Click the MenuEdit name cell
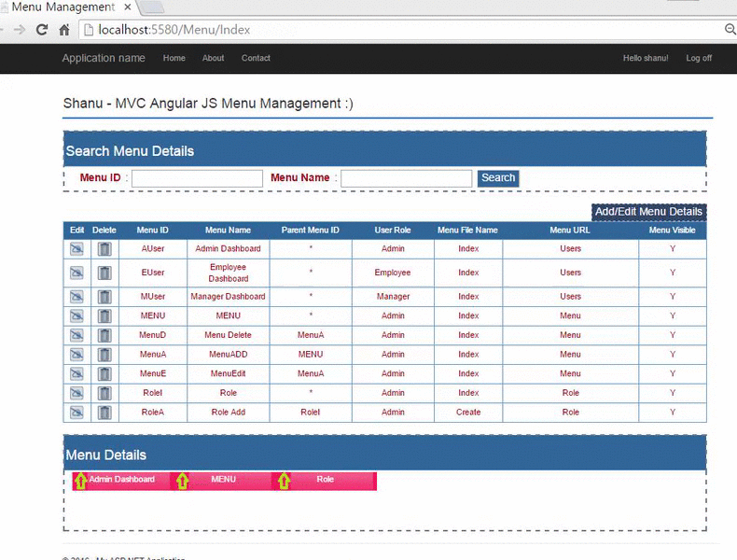 [228, 374]
